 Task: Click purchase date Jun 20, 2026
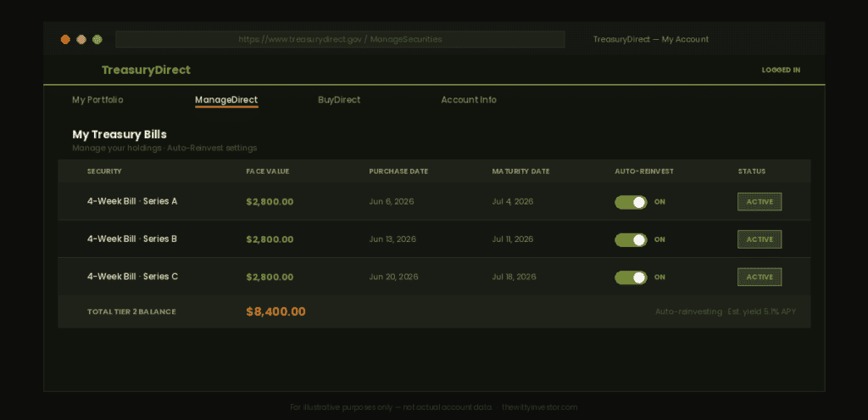(393, 277)
